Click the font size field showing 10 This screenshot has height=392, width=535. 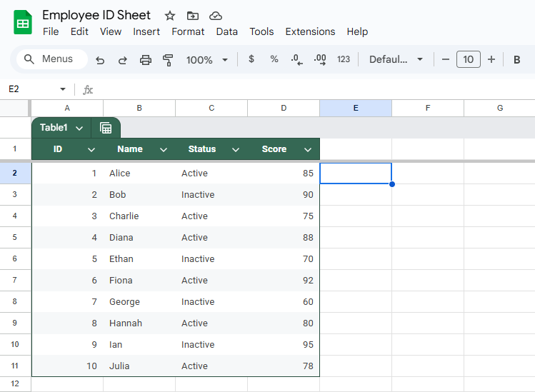(468, 59)
